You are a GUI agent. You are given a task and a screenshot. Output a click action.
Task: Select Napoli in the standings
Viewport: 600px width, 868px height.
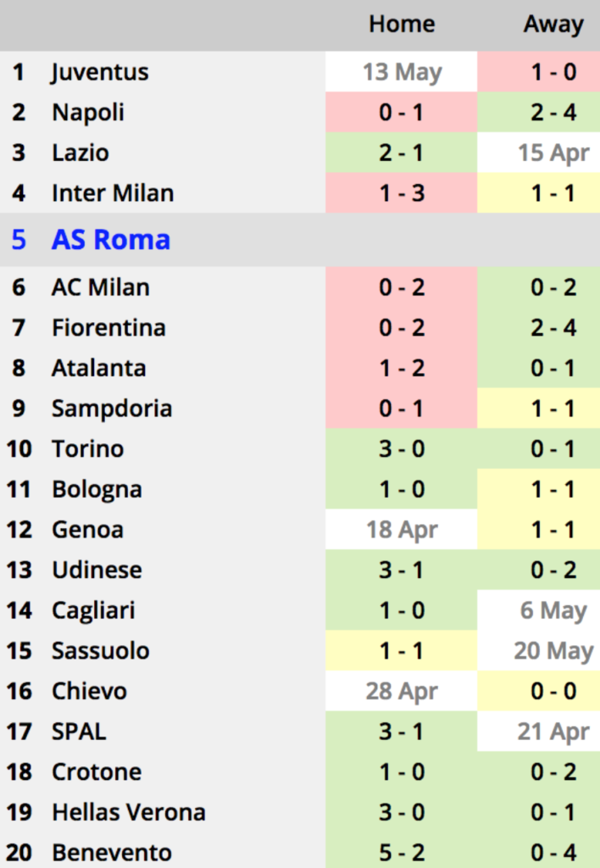click(x=88, y=113)
